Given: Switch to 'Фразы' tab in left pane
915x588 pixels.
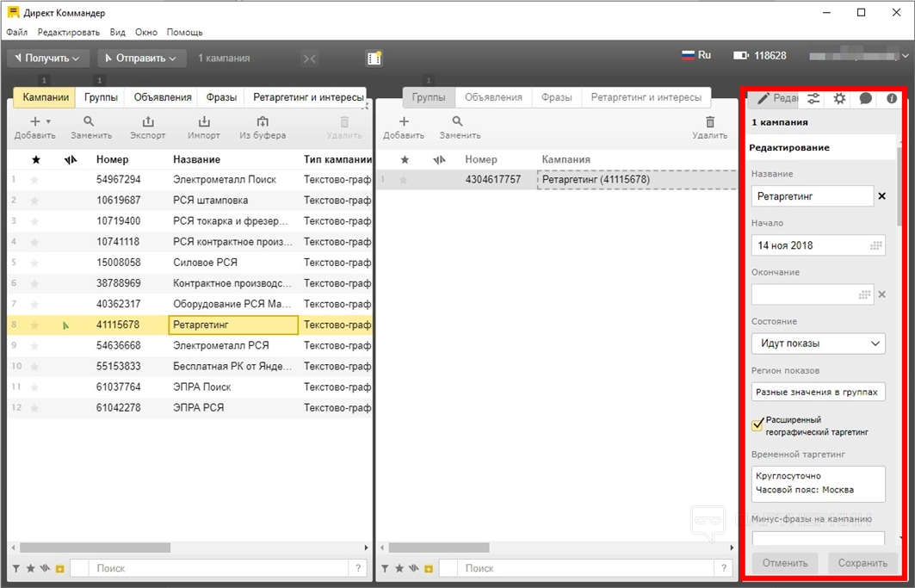Looking at the screenshot, I should click(x=221, y=97).
